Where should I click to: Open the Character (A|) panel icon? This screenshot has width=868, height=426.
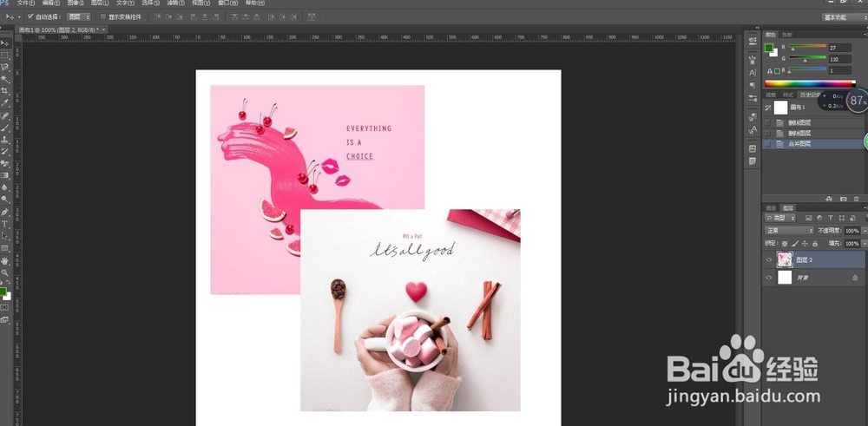[x=753, y=73]
